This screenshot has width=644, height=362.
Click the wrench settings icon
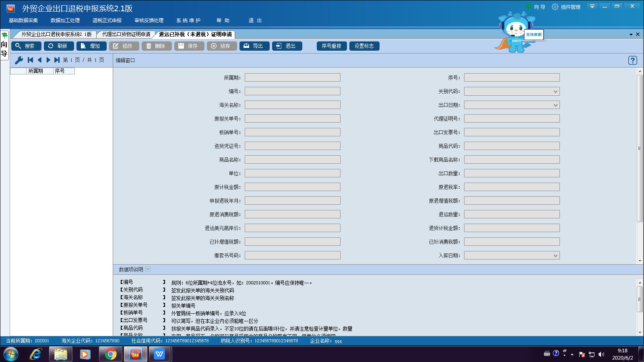pos(19,60)
